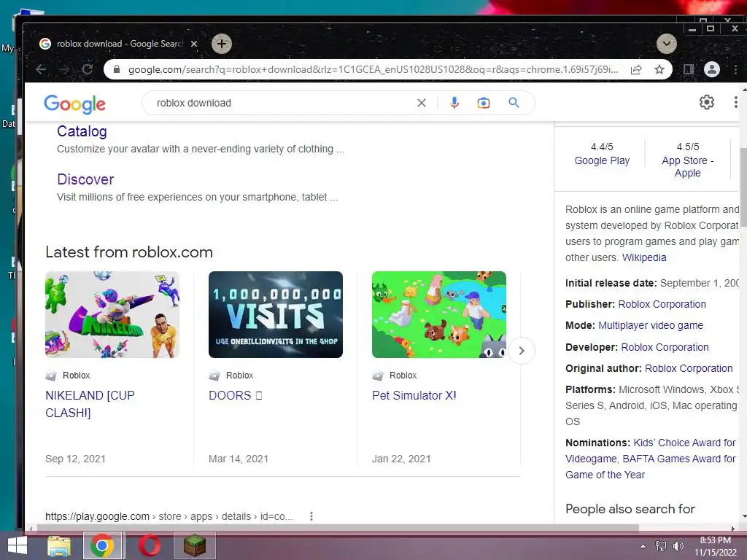Open the Wikipedia link in knowledge panel
Screen dimensions: 747x560
(x=644, y=257)
